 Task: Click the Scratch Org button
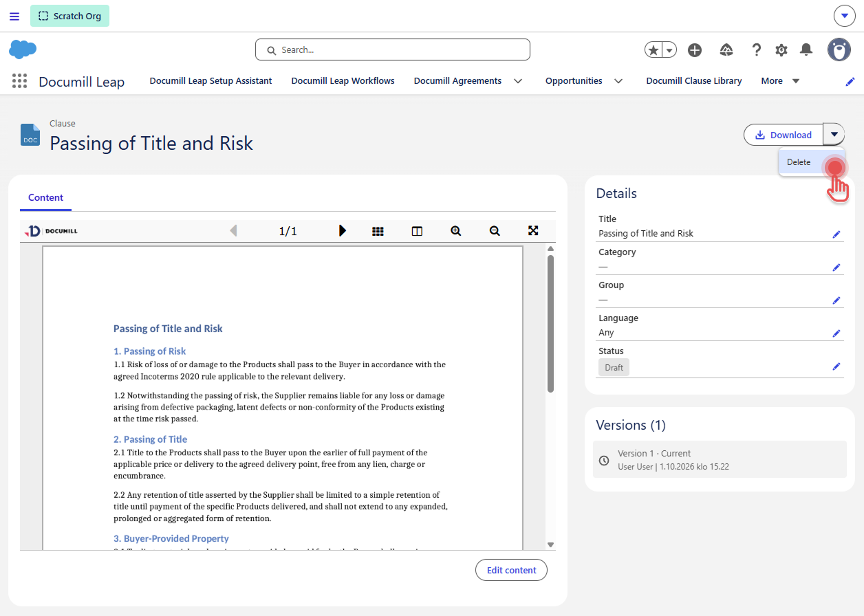(x=70, y=16)
